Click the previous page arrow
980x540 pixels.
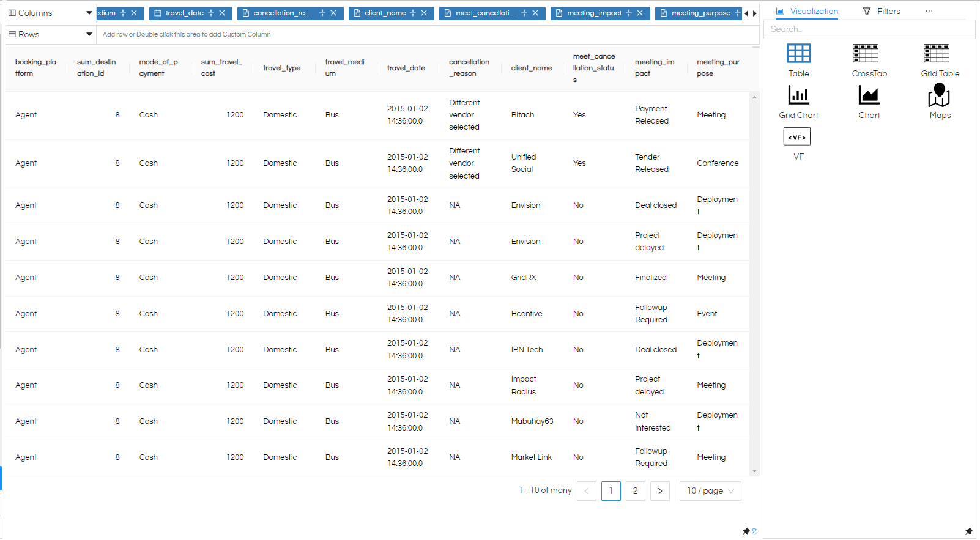coord(587,490)
